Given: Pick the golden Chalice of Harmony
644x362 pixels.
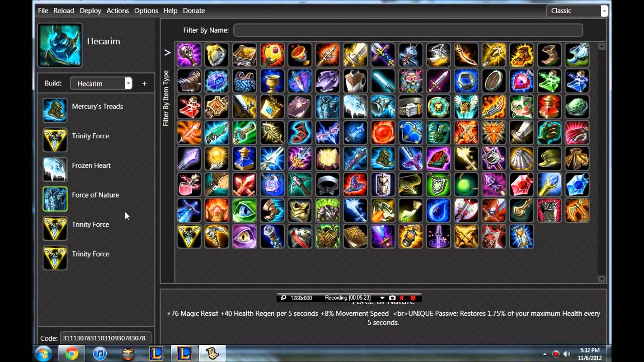Looking at the screenshot, I should click(x=272, y=81).
